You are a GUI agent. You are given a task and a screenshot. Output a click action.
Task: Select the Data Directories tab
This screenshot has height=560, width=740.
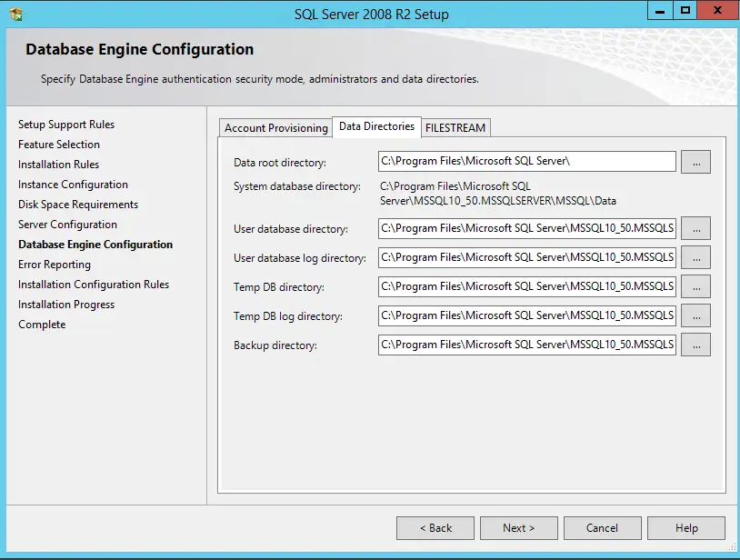(x=376, y=127)
